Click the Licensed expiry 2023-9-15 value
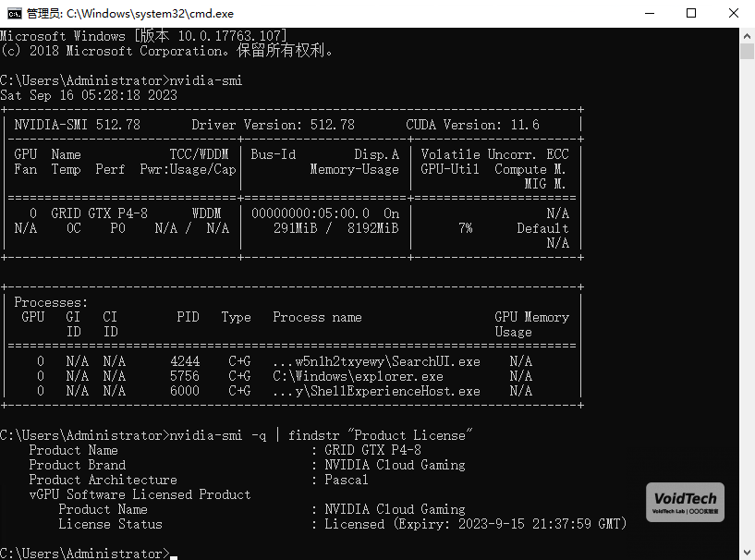Screen dimensions: 755x560 coord(476,524)
